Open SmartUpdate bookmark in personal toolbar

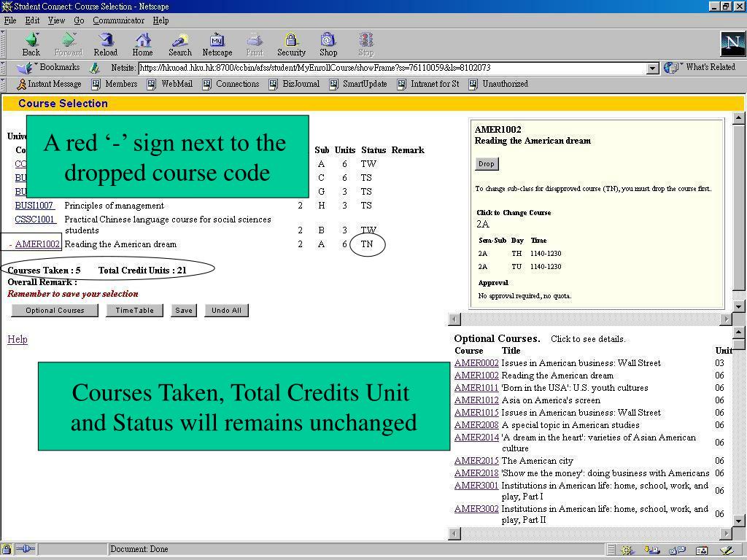pos(357,84)
